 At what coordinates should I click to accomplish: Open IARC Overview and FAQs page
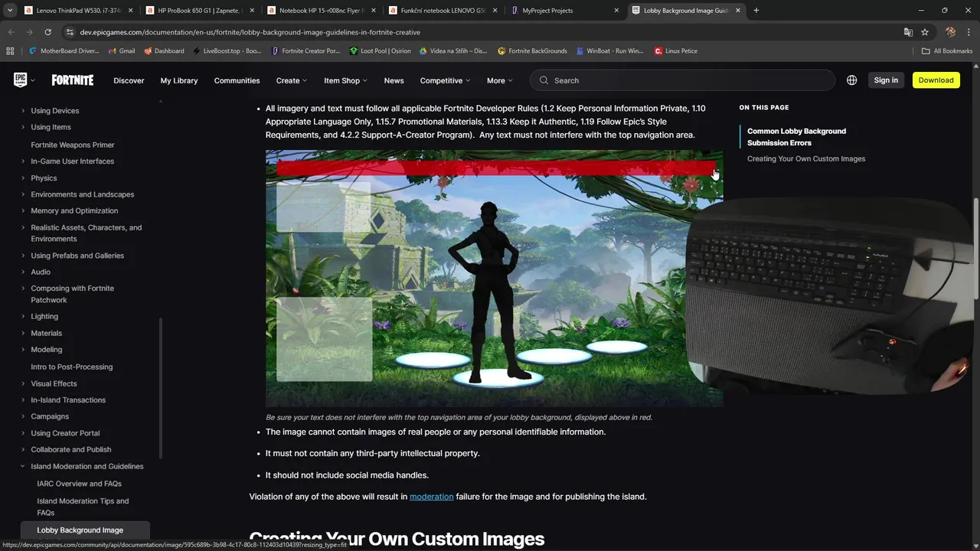tap(79, 484)
